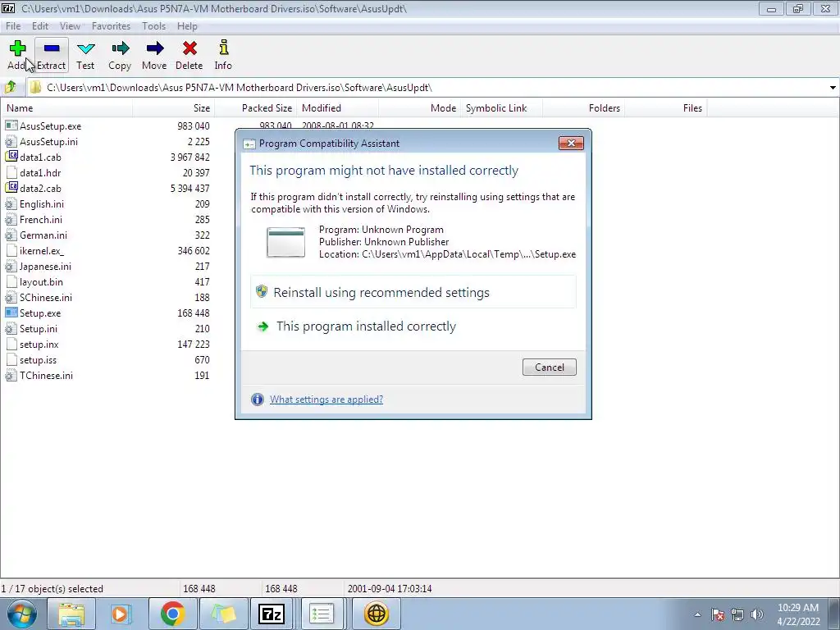The width and height of the screenshot is (840, 630).
Task: Click the data2.cab size value 5 394 437
Action: pyautogui.click(x=189, y=188)
